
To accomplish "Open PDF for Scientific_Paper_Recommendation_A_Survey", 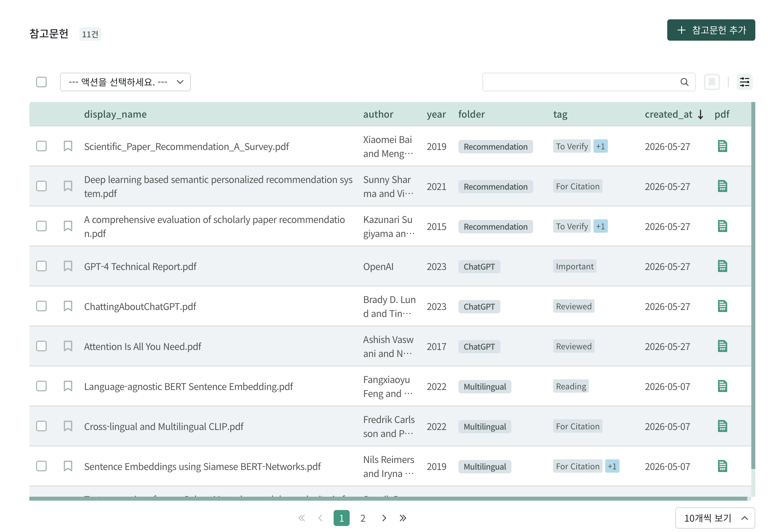I will coord(722,146).
